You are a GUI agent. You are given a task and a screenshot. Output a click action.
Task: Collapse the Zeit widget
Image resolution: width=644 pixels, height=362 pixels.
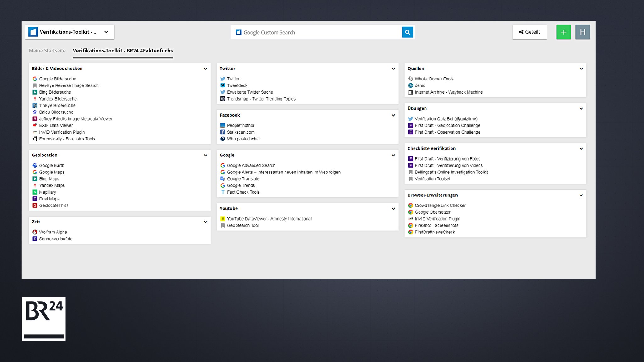205,222
